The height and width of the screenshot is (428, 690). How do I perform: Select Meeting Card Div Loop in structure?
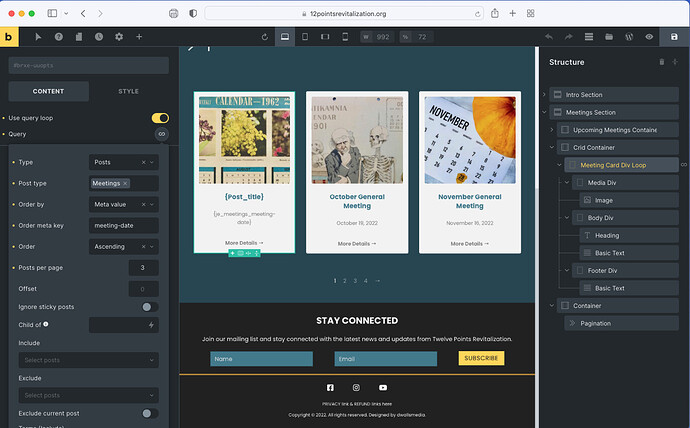(x=621, y=165)
